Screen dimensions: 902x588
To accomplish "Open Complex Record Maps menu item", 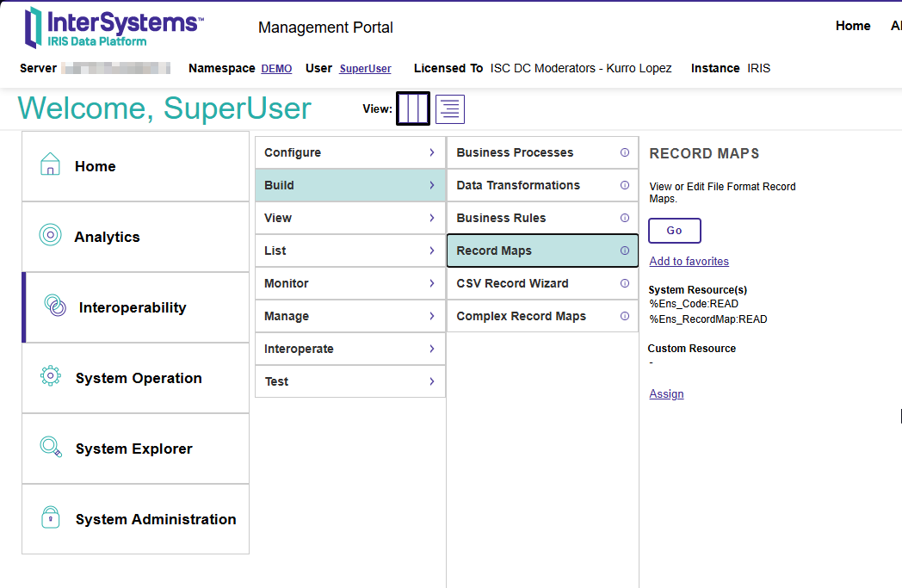I will (x=521, y=316).
